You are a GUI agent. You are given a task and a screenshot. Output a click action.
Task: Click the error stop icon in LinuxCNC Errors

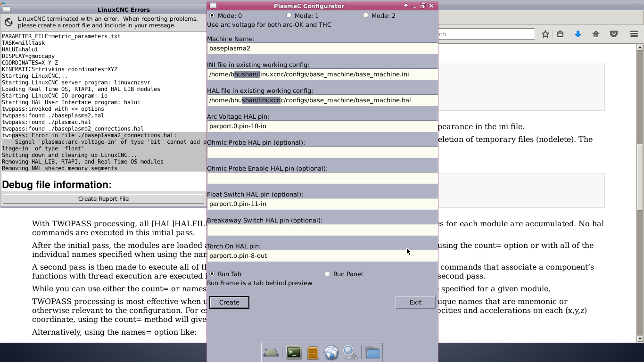click(x=8, y=22)
